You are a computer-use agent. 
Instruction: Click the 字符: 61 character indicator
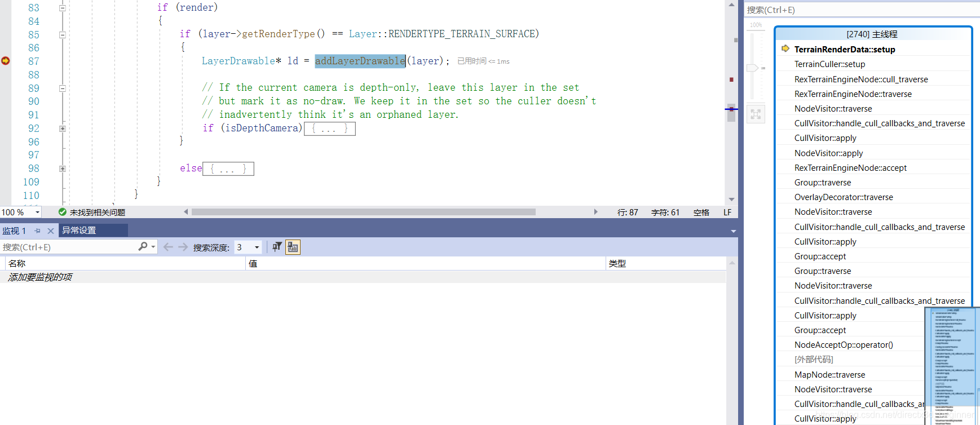[665, 213]
